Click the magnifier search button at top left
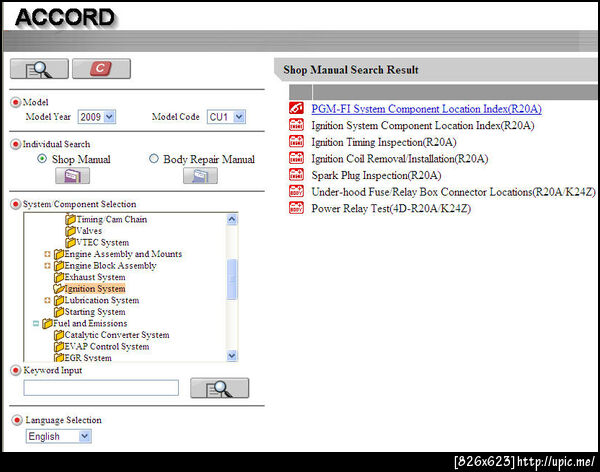Image resolution: width=600 pixels, height=472 pixels. coord(39,69)
